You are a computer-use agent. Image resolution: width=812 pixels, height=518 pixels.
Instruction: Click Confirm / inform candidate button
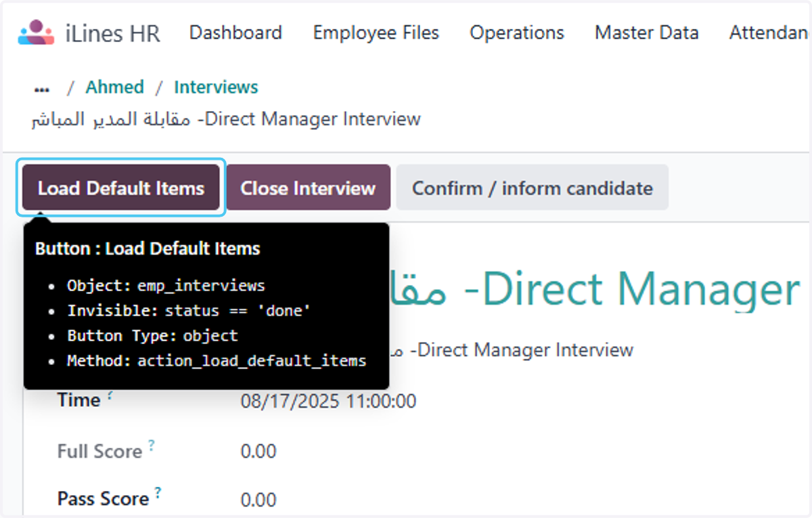pos(533,188)
